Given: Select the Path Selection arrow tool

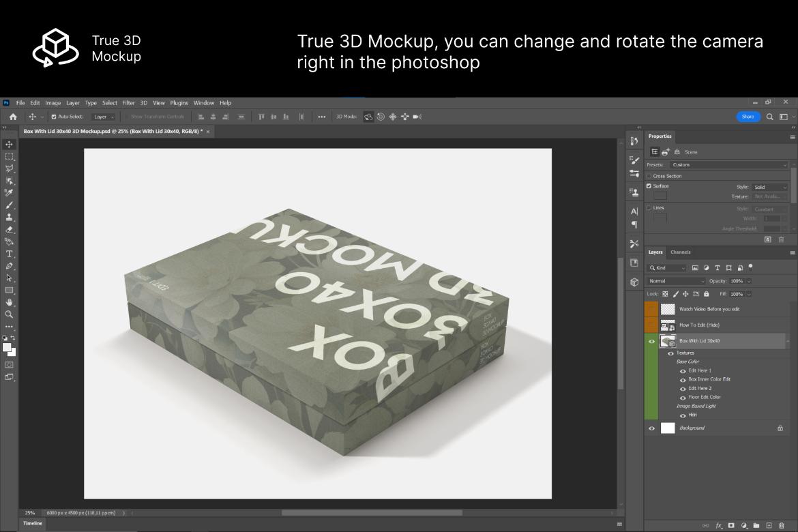Looking at the screenshot, I should coord(9,278).
